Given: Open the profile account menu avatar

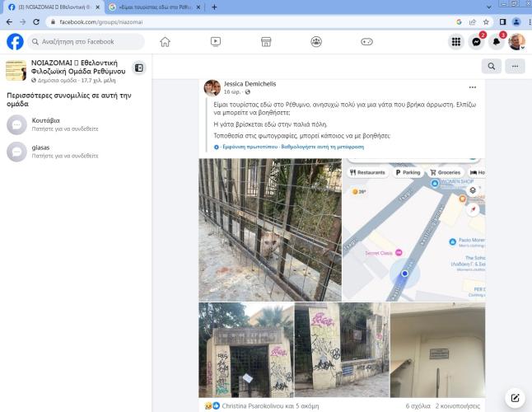Looking at the screenshot, I should click(x=516, y=42).
